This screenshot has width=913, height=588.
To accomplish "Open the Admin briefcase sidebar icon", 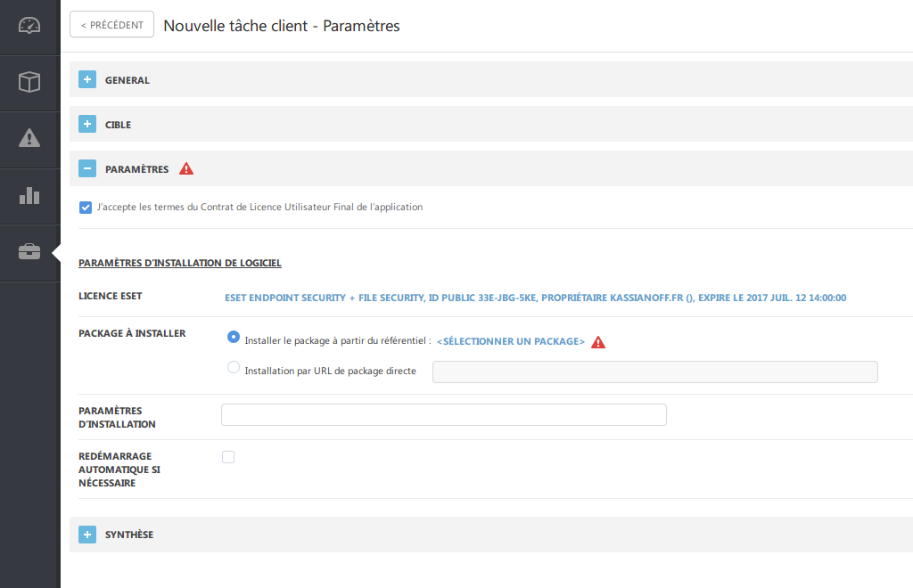I will (29, 252).
